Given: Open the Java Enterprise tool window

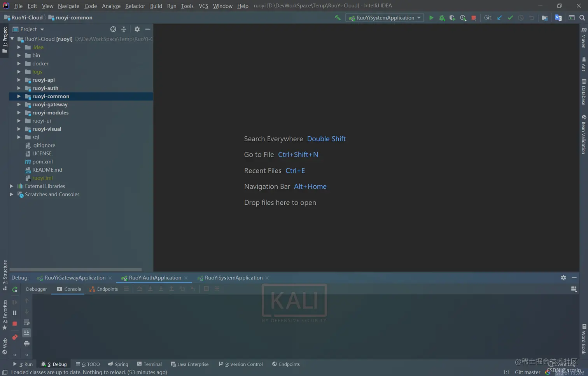Looking at the screenshot, I should [190, 364].
